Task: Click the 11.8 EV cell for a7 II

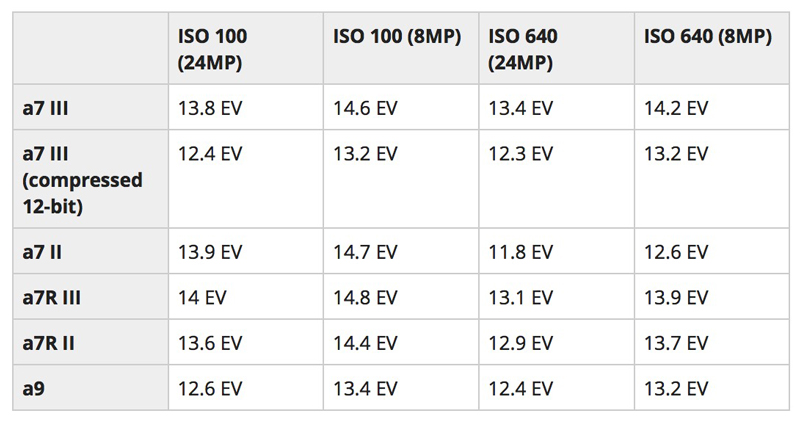Action: 557,251
